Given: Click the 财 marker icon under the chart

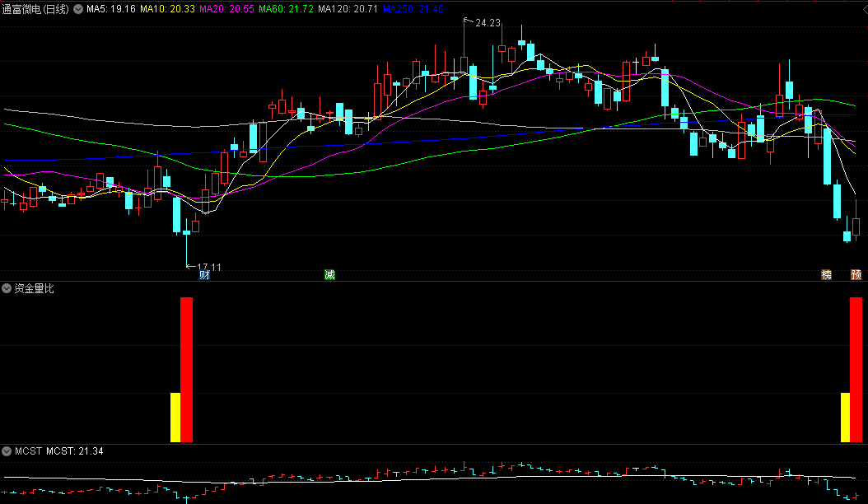Looking at the screenshot, I should pos(204,275).
